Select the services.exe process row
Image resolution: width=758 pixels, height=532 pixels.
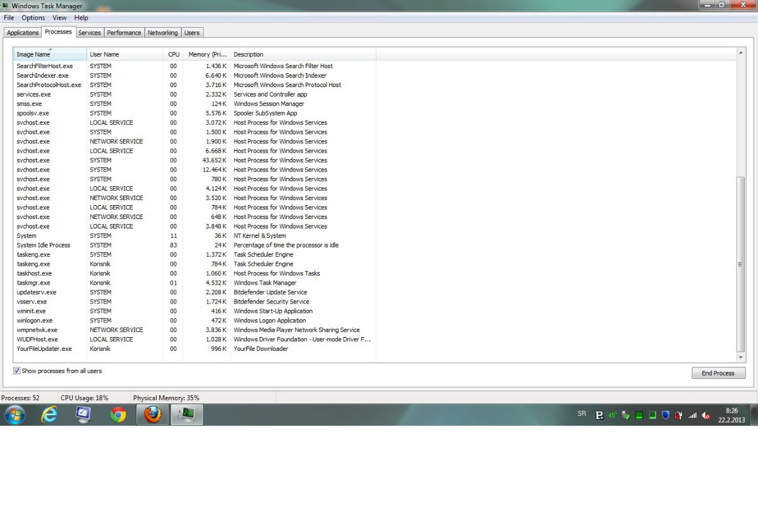[195, 94]
